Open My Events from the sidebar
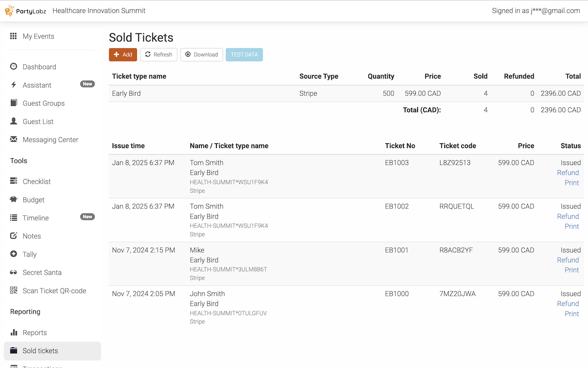 (x=38, y=36)
